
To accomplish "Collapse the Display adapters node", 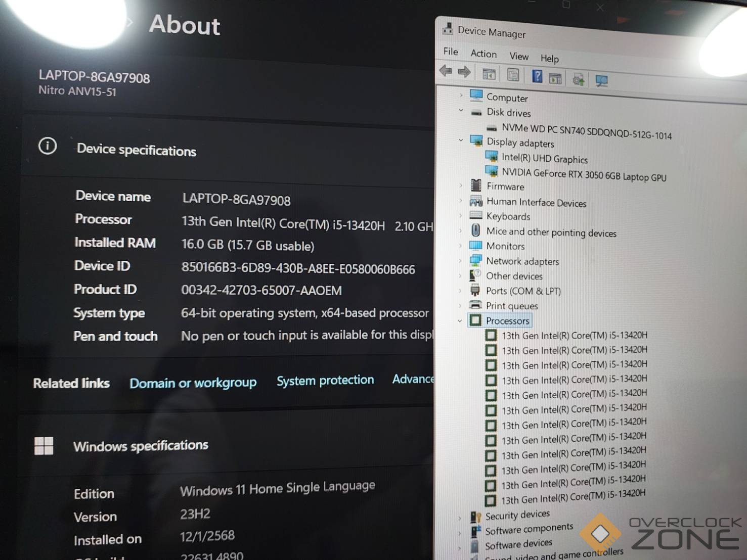I will (461, 140).
